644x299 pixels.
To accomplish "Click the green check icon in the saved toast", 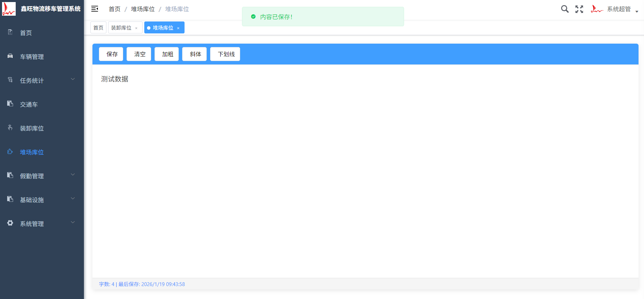I will tap(253, 16).
